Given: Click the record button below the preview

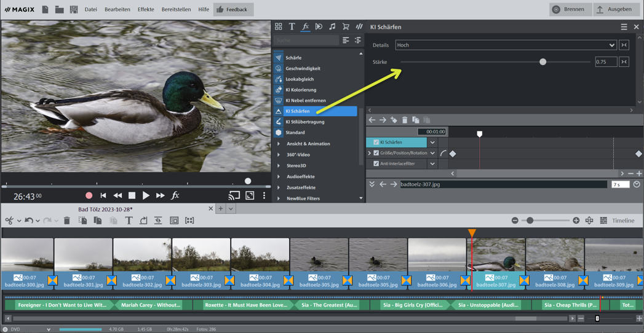Looking at the screenshot, I should pyautogui.click(x=89, y=195).
